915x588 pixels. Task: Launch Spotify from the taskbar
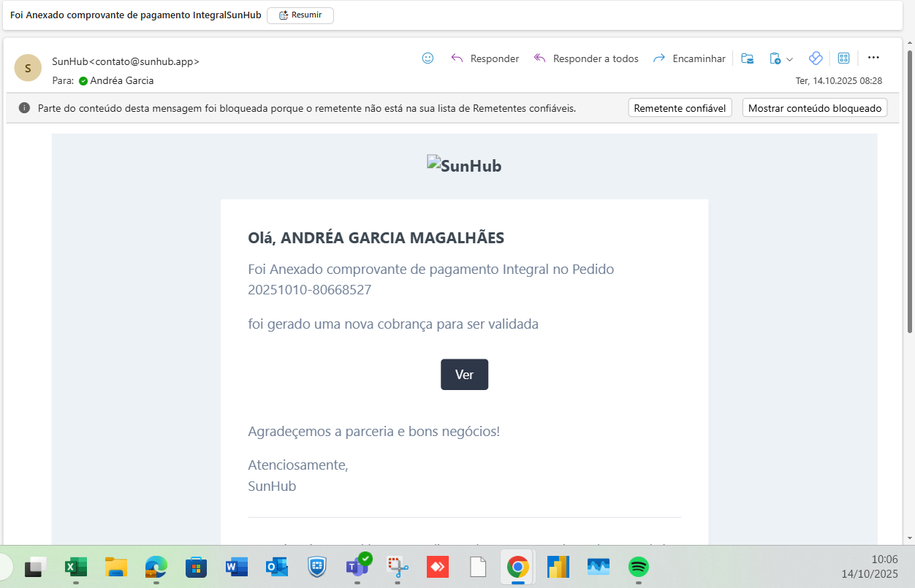[x=639, y=567]
